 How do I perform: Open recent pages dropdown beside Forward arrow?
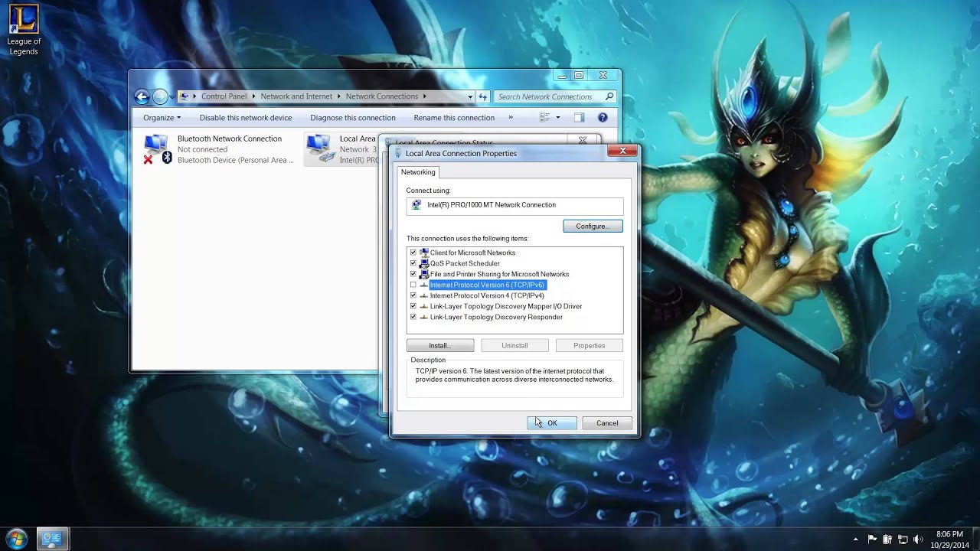171,97
